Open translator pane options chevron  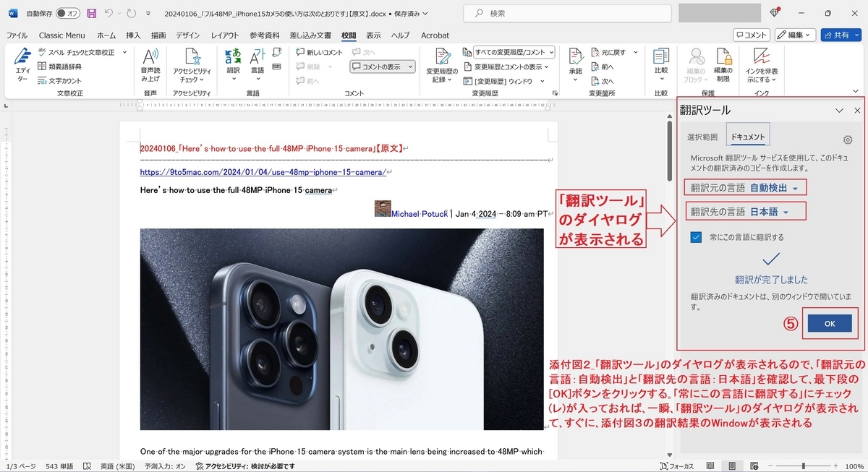pos(839,111)
